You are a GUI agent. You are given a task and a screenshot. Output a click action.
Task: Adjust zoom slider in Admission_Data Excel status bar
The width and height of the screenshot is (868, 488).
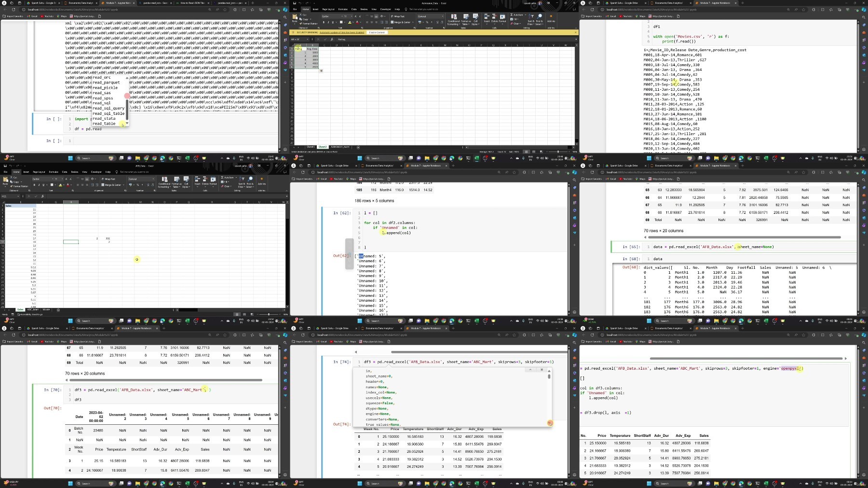[x=558, y=152]
